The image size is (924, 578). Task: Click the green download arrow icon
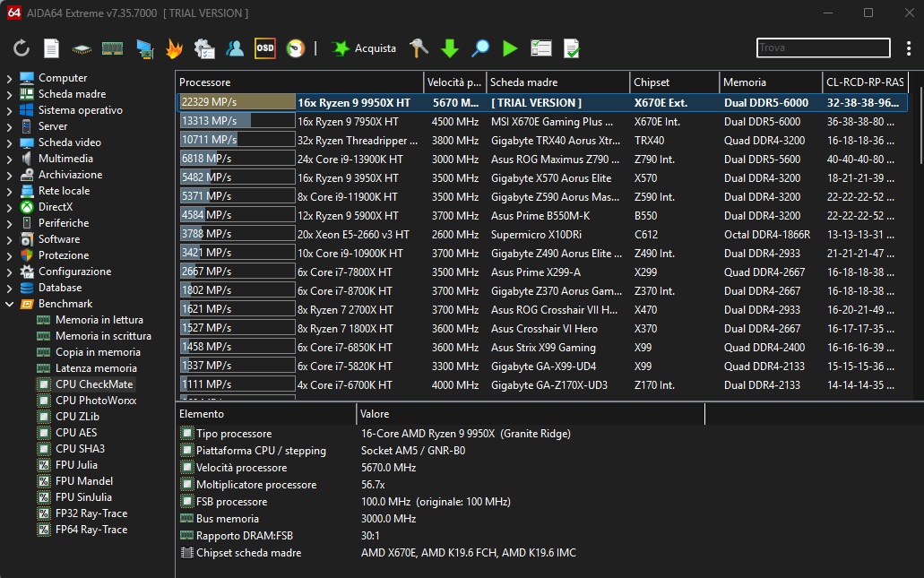point(450,48)
